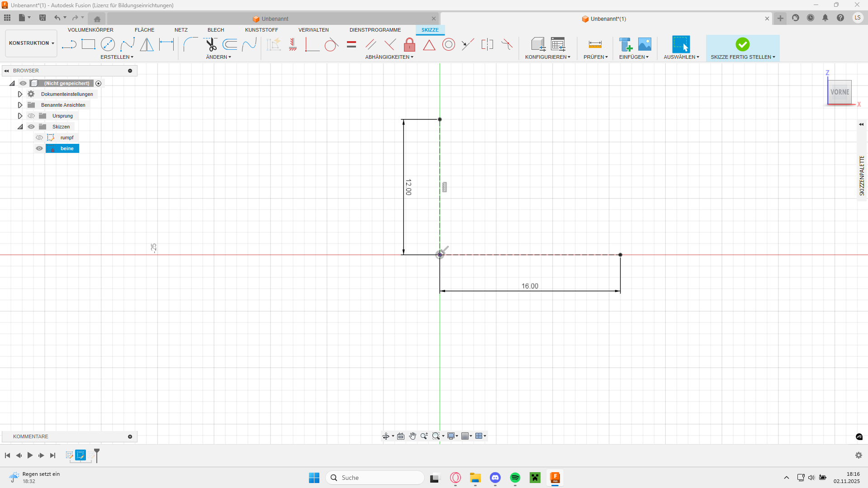This screenshot has height=488, width=868.
Task: Click the sketch dimension tool icon
Action: (166, 44)
